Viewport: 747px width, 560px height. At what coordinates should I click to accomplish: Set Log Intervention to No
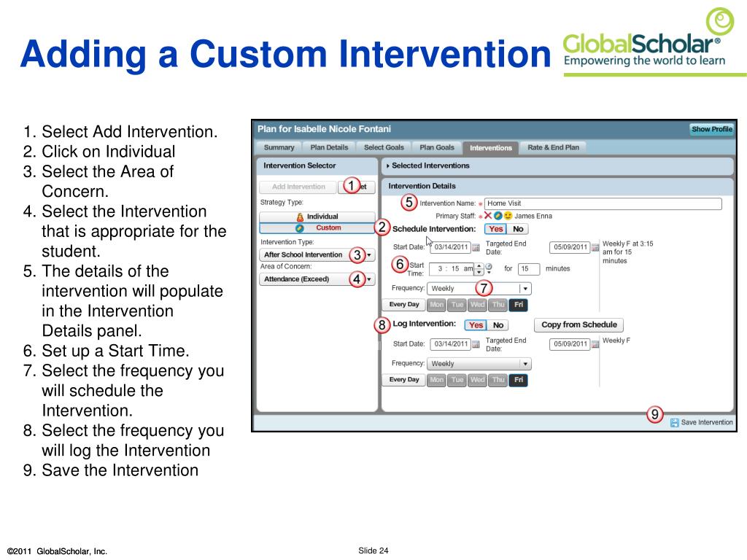498,325
